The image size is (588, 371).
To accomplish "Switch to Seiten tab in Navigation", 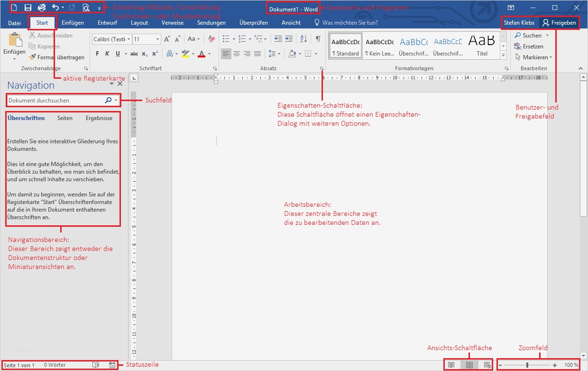I will tap(65, 118).
